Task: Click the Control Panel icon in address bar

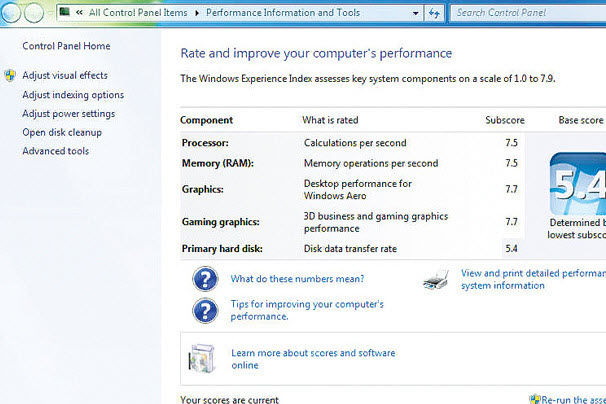Action: (x=65, y=12)
